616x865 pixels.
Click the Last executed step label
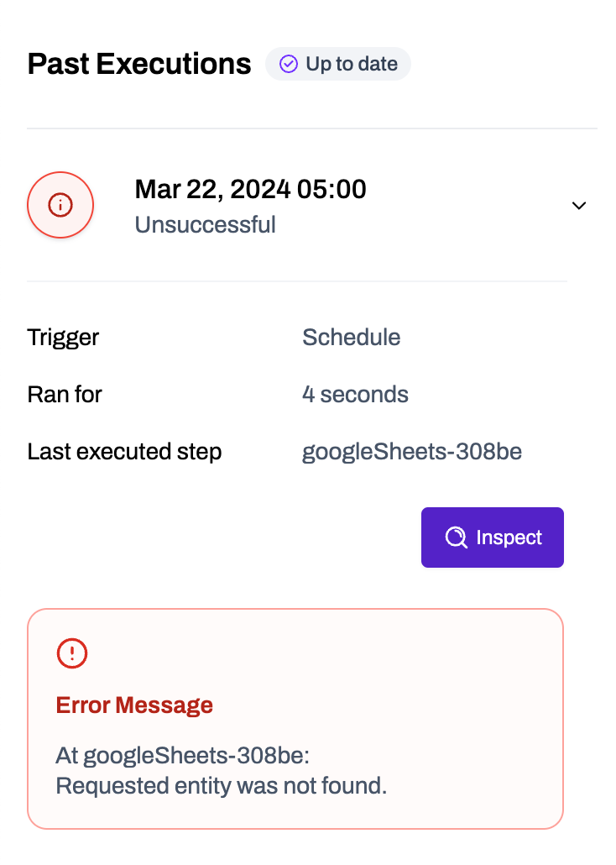point(124,452)
